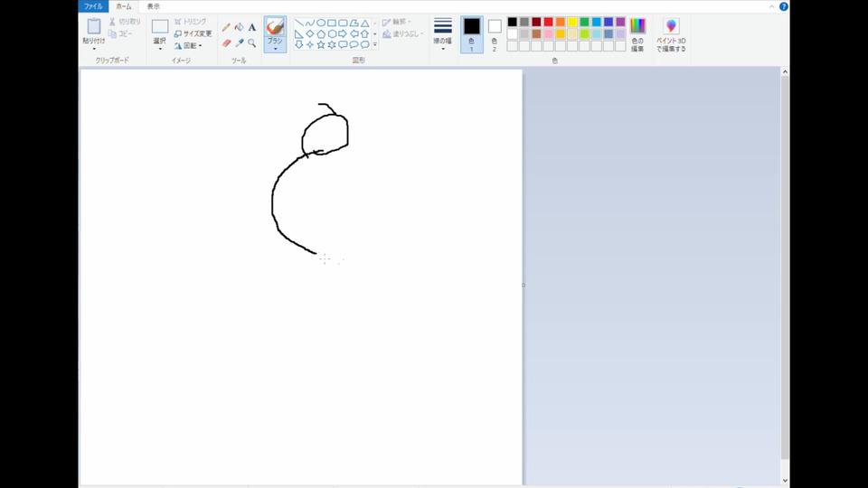Activate 色1 foreground color selector
The height and width of the screenshot is (488, 868).
472,34
